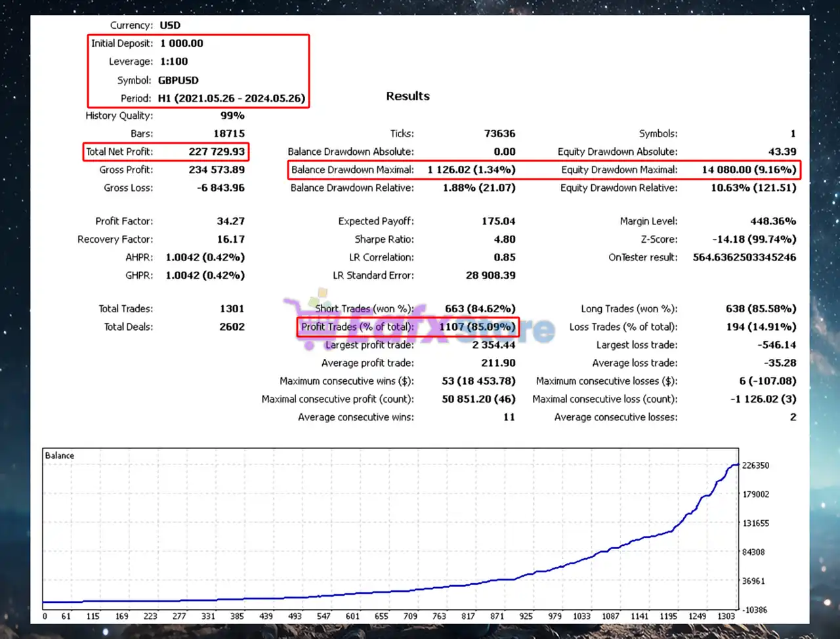Select the Equity Drawdown Maximal value

coord(749,170)
